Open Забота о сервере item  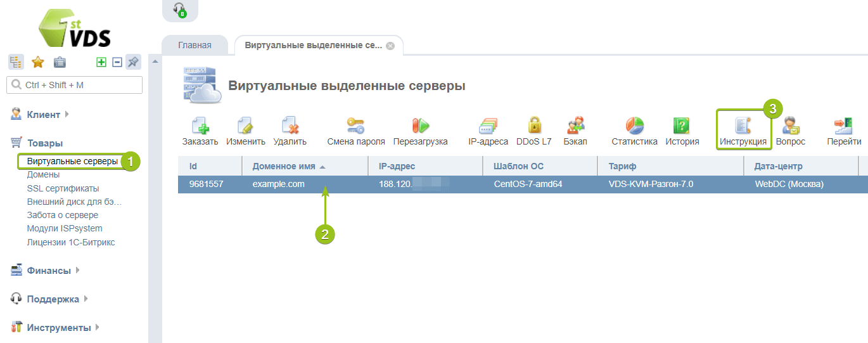(x=62, y=215)
